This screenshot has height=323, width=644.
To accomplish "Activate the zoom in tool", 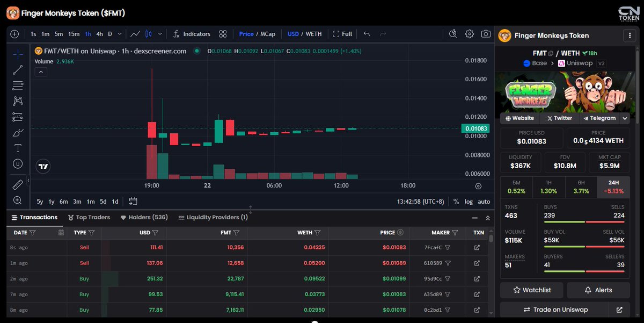I will click(18, 200).
